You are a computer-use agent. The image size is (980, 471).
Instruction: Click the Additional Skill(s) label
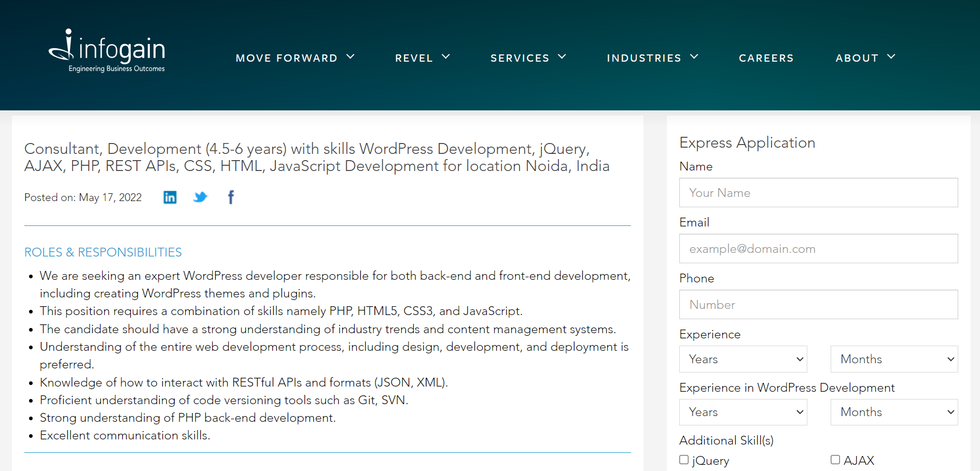pos(726,440)
